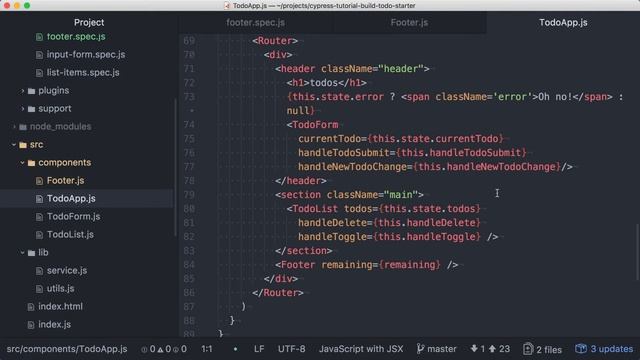Expand the support folder chevron

point(22,109)
